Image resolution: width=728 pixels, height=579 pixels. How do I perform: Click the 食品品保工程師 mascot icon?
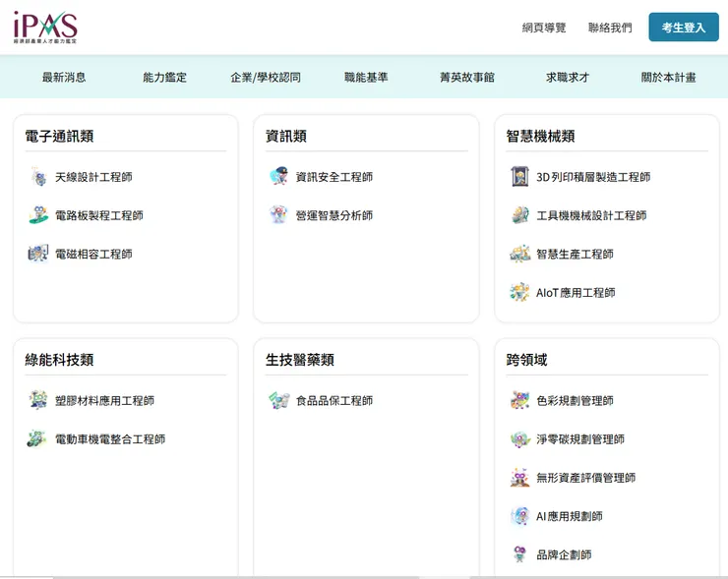click(x=279, y=400)
